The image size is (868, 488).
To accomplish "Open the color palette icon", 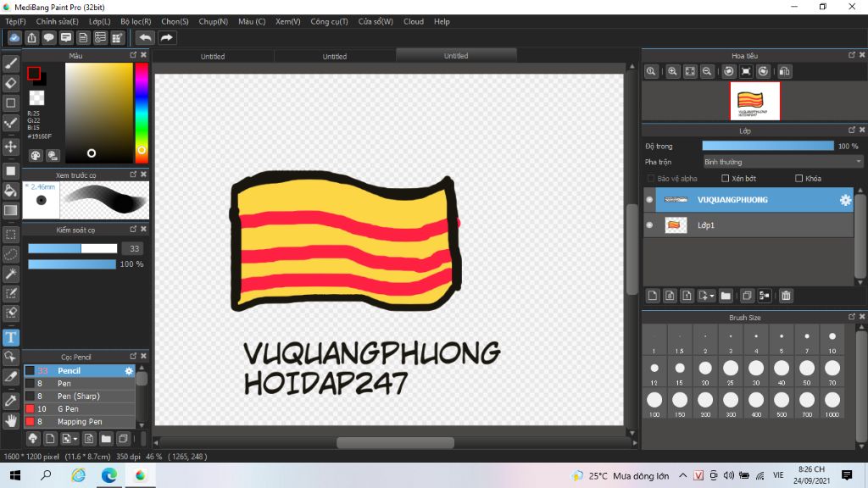I will [36, 156].
